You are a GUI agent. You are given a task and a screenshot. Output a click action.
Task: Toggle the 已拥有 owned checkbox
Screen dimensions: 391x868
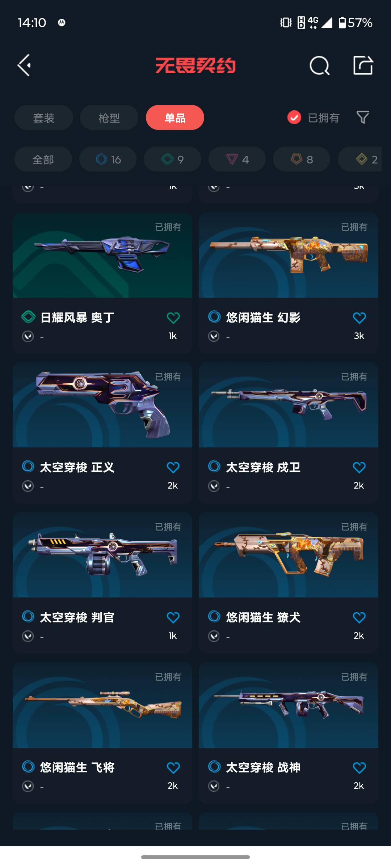(294, 118)
